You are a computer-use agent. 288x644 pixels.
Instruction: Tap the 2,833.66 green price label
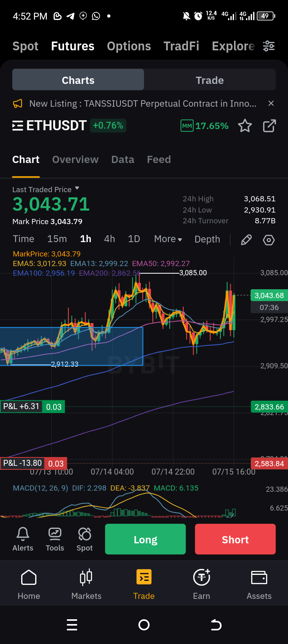pyautogui.click(x=269, y=407)
